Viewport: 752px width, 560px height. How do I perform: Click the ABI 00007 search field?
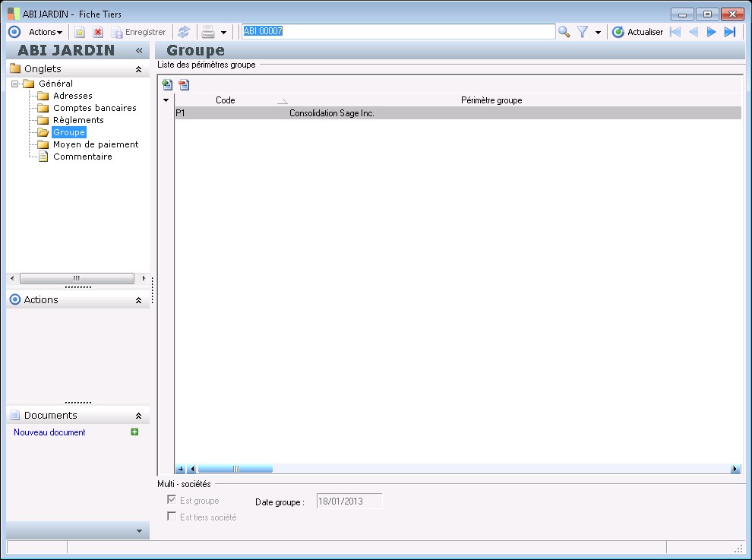pos(398,31)
